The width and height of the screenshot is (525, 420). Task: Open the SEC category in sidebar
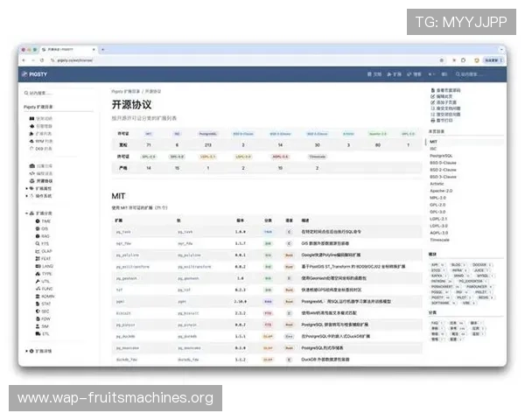(42, 311)
